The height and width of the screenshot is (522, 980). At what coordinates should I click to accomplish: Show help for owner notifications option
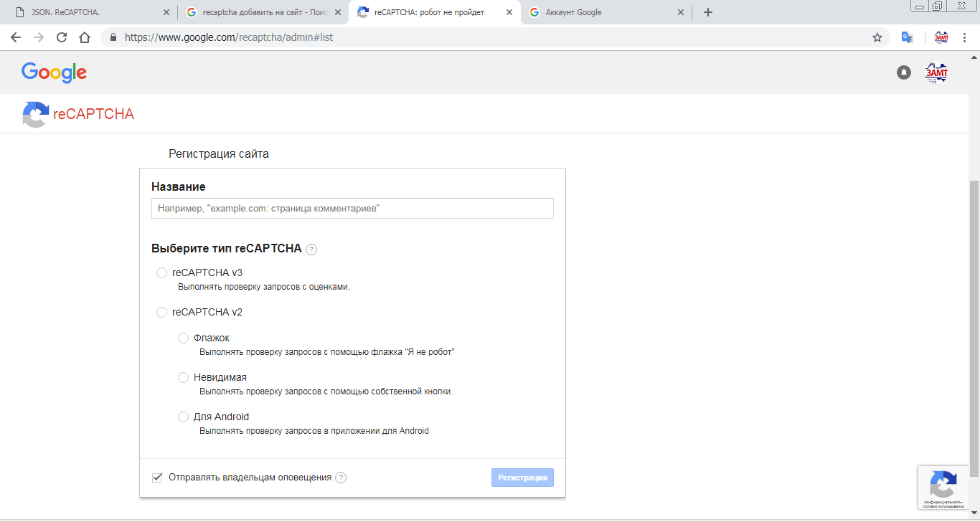pos(341,478)
